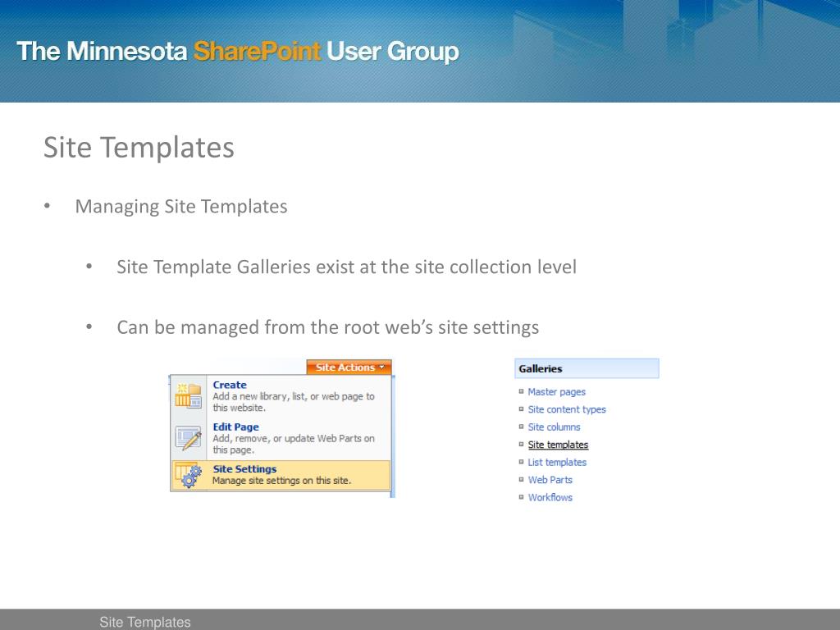The width and height of the screenshot is (840, 630).
Task: Click the Managing Site Templates bullet text
Action: tap(181, 206)
